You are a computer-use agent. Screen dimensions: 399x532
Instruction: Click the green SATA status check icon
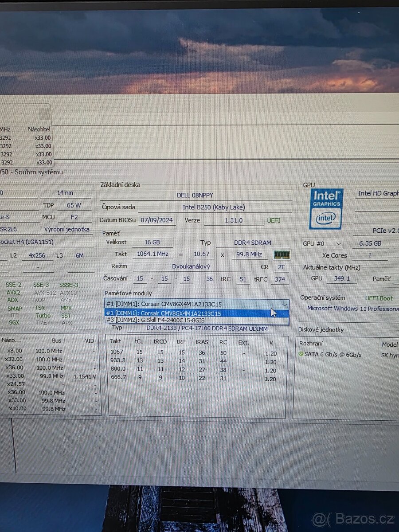click(301, 354)
